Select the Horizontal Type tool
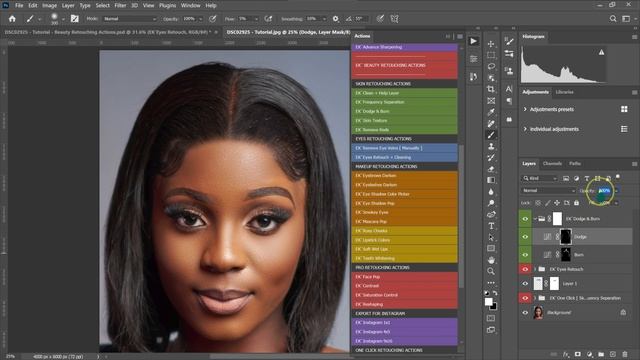The width and height of the screenshot is (640, 360). pos(491,226)
